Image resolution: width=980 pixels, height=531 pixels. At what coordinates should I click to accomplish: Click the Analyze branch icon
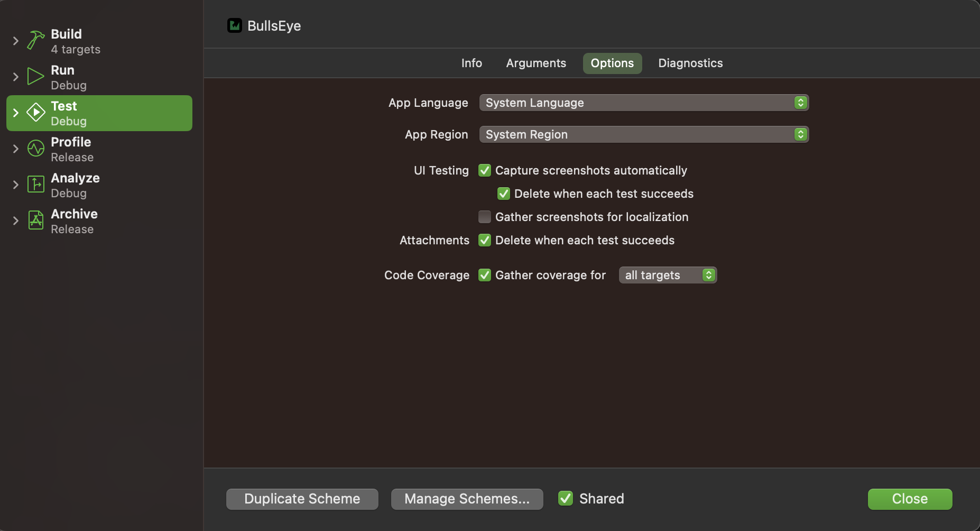click(35, 185)
